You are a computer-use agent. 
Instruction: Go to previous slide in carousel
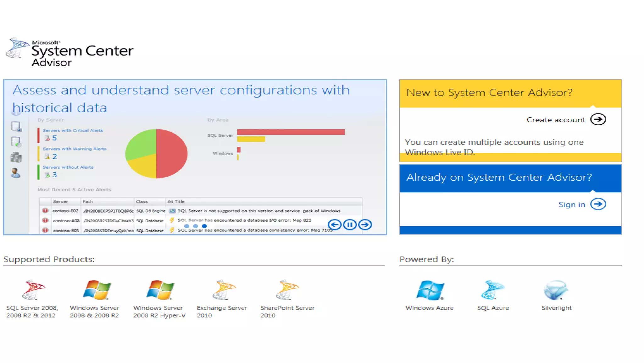click(334, 224)
